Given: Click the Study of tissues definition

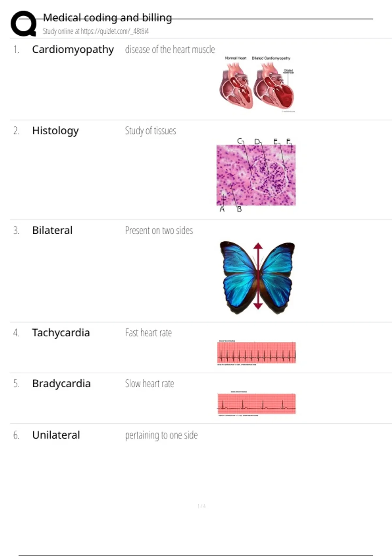Looking at the screenshot, I should 150,131.
